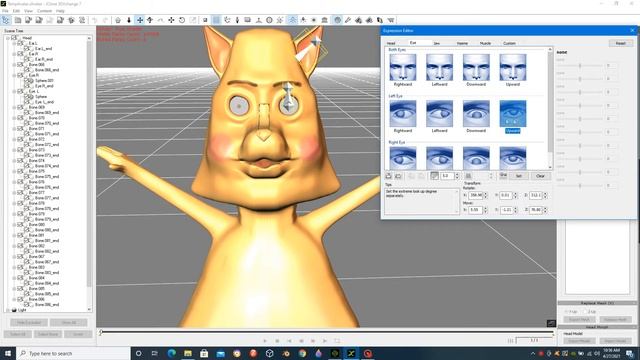Viewport: 640px width, 360px height.
Task: Open File Explorer from the taskbar
Action: click(x=188, y=353)
